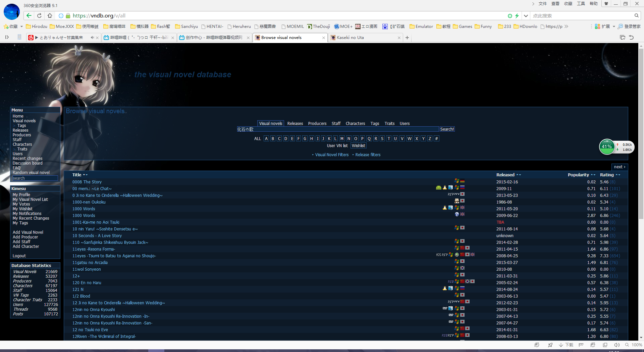Open My Visual Novel List in sidebar
644x352 pixels.
tap(30, 200)
